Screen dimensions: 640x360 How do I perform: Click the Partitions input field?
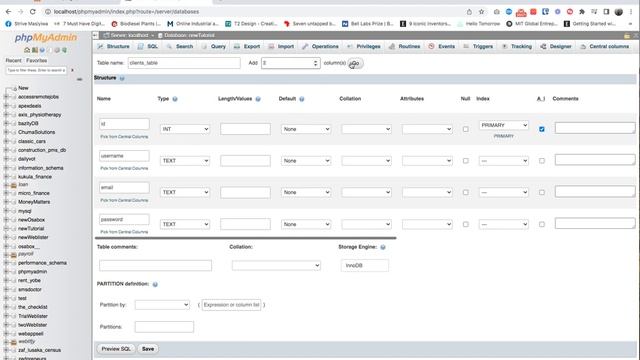(x=164, y=327)
